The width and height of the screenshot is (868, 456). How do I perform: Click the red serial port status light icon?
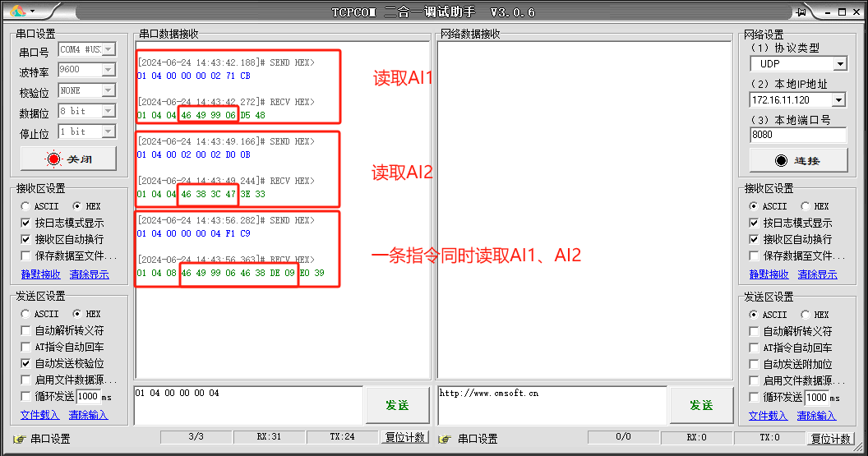[53, 159]
